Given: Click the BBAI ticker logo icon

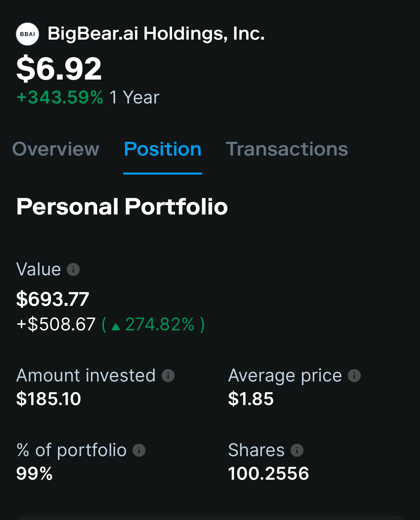Looking at the screenshot, I should click(x=27, y=34).
